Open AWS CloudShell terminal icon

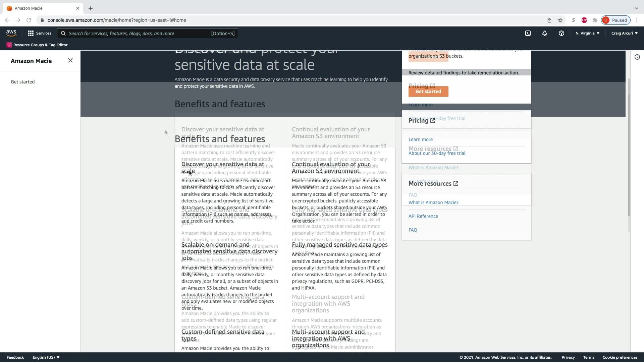point(528,33)
